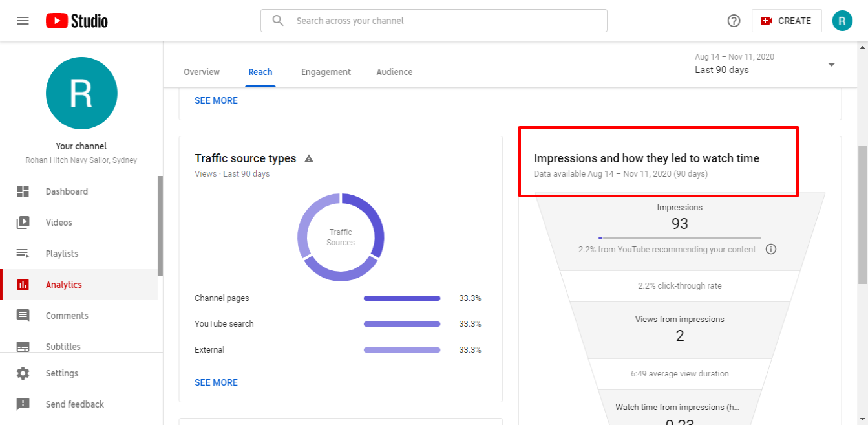Image resolution: width=868 pixels, height=425 pixels.
Task: Click the impressions recommendation progress bar
Action: click(679, 238)
